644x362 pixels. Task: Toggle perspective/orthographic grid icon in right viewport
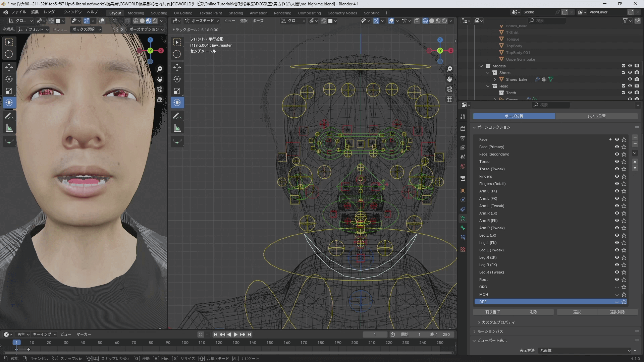[x=449, y=99]
